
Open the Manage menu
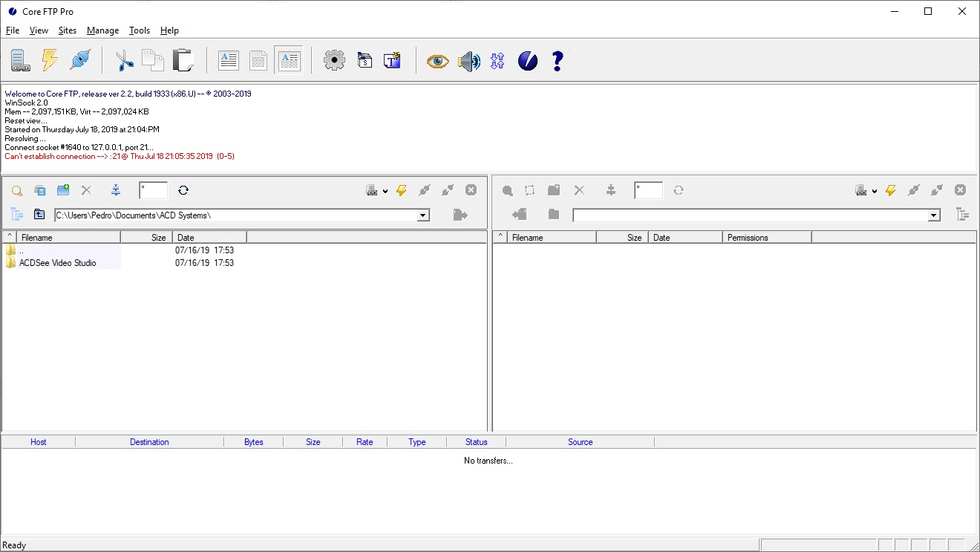click(x=102, y=30)
